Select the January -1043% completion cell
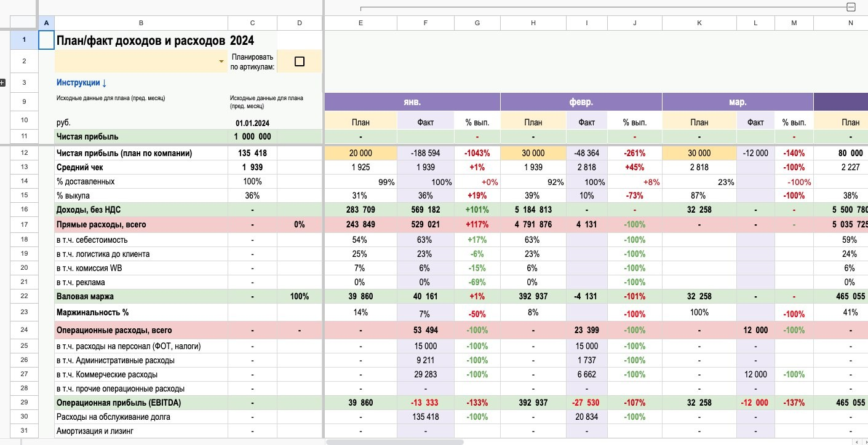This screenshot has width=868, height=445. point(477,153)
